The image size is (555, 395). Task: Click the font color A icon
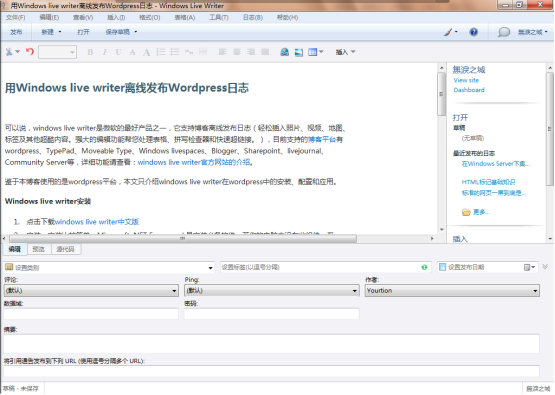pyautogui.click(x=132, y=52)
